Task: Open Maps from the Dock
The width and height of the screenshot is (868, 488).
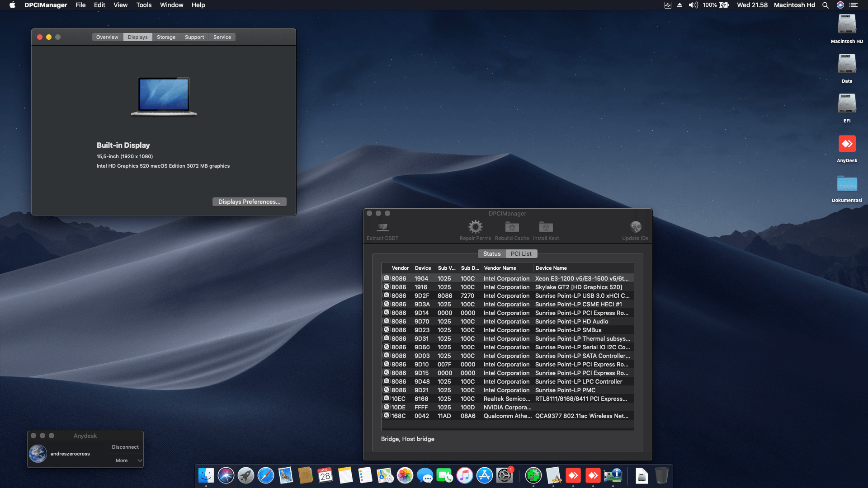Action: 385,475
